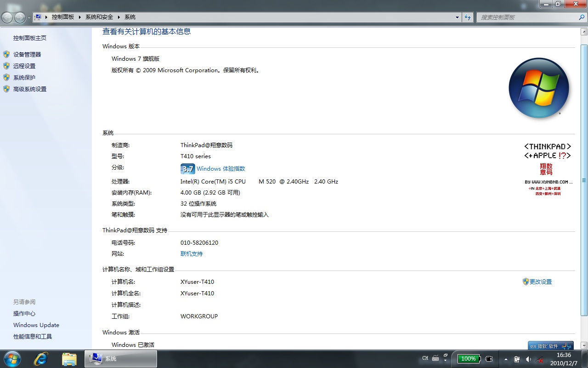Image resolution: width=588 pixels, height=368 pixels.
Task: Click shield icon beside 更改设置
Action: pos(526,282)
